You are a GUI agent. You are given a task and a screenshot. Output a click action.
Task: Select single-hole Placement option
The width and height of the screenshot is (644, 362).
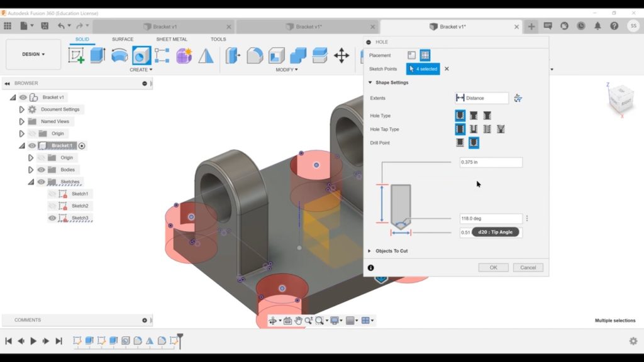411,55
